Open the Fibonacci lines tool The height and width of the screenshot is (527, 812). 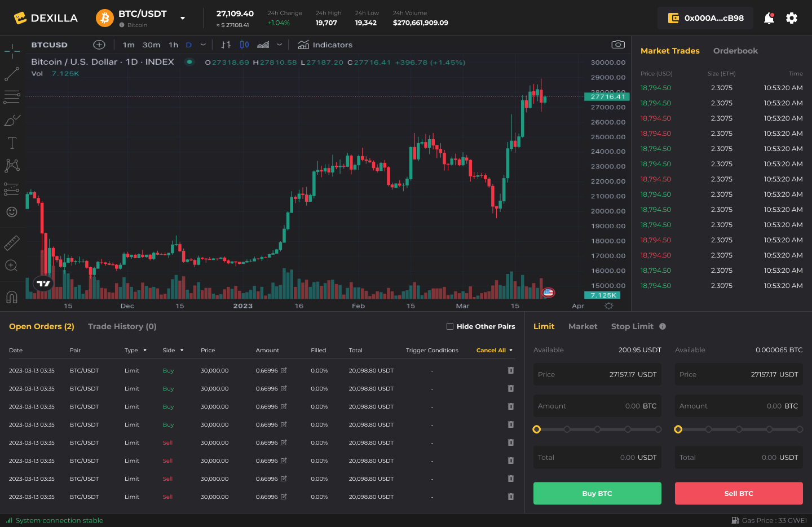pos(12,97)
